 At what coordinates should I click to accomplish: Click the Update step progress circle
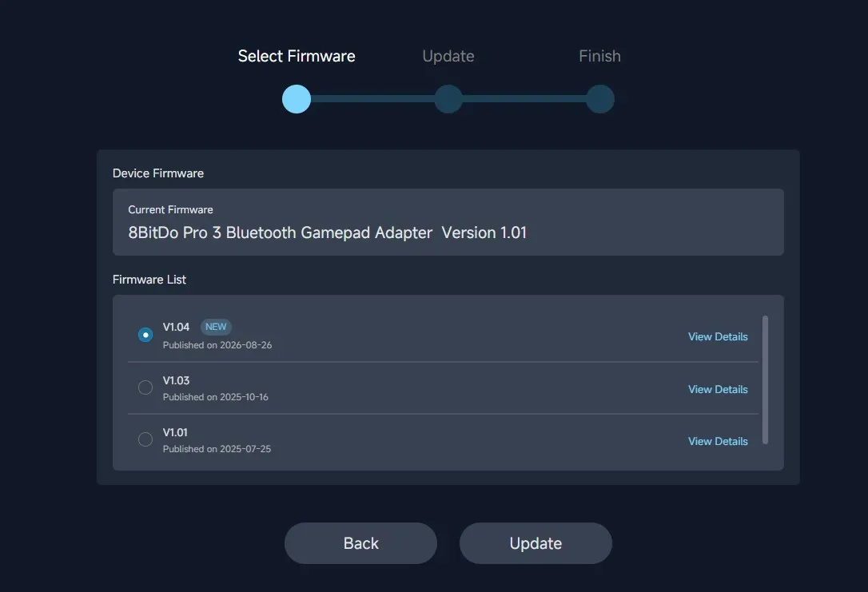(x=448, y=99)
